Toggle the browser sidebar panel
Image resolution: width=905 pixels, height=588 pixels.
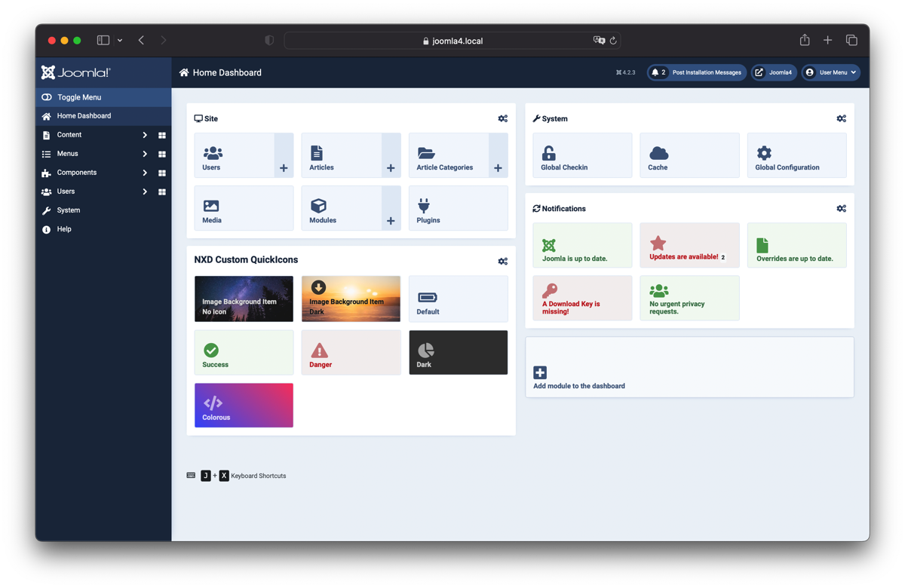[103, 40]
